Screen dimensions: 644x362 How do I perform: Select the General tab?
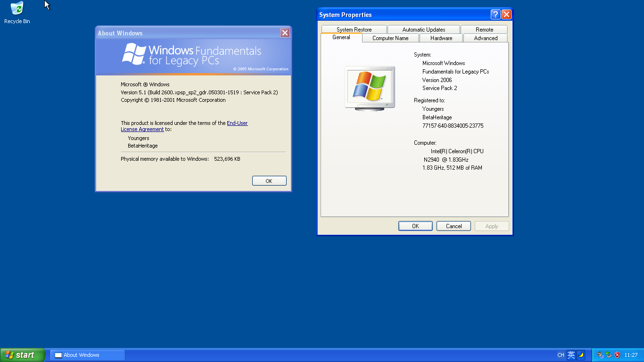coord(341,37)
